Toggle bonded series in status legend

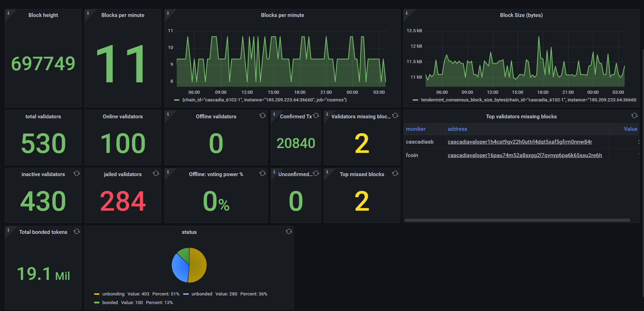110,303
